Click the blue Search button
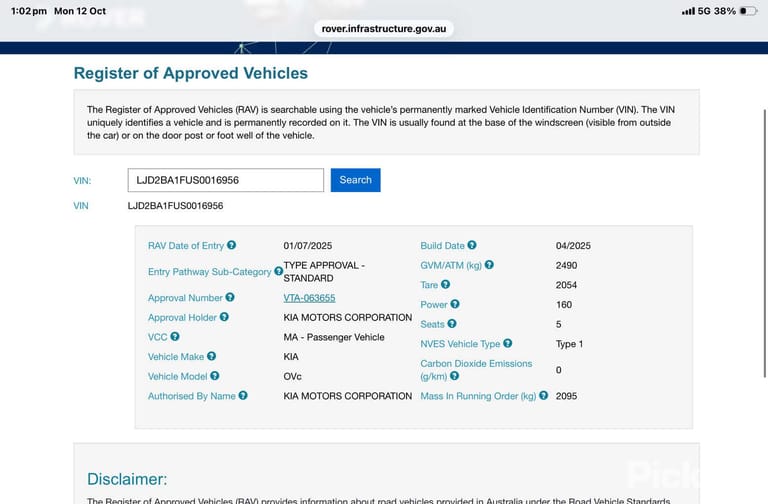Screen dimensions: 768x504 pyautogui.click(x=356, y=180)
